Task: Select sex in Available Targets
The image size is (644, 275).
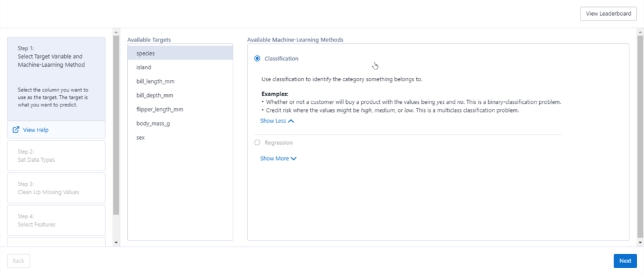Action: 180,137
